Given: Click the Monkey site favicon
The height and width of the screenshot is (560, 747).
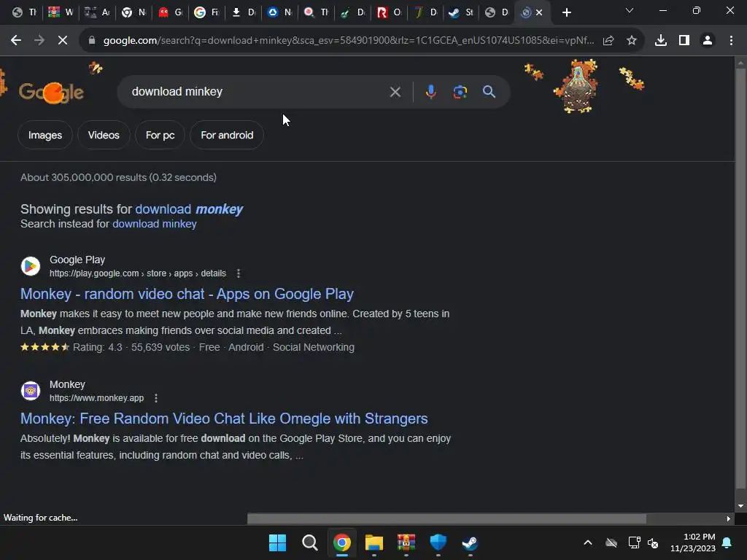Looking at the screenshot, I should tap(31, 391).
